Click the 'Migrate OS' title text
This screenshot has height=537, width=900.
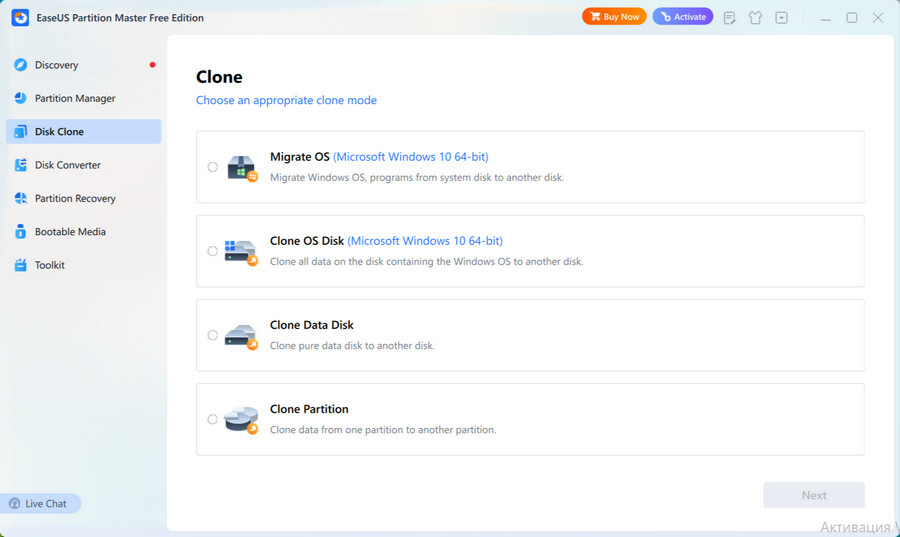click(x=300, y=157)
